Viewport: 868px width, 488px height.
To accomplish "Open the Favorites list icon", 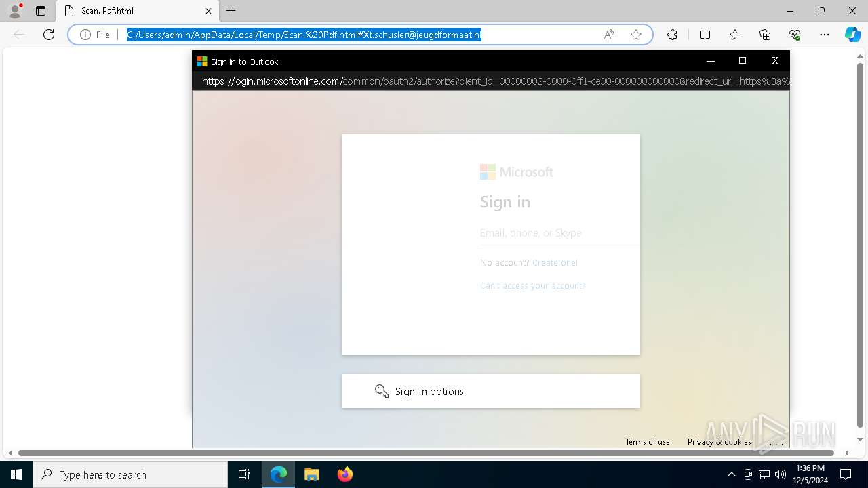I will pyautogui.click(x=735, y=35).
